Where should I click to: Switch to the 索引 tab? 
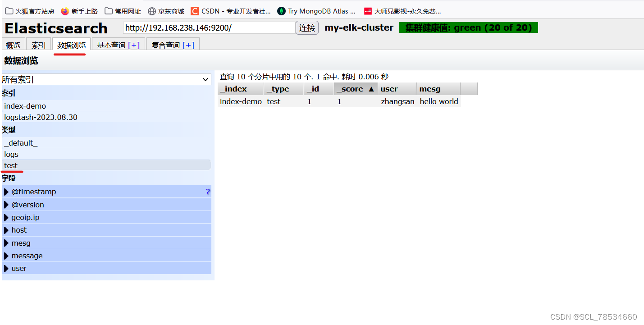pos(38,45)
